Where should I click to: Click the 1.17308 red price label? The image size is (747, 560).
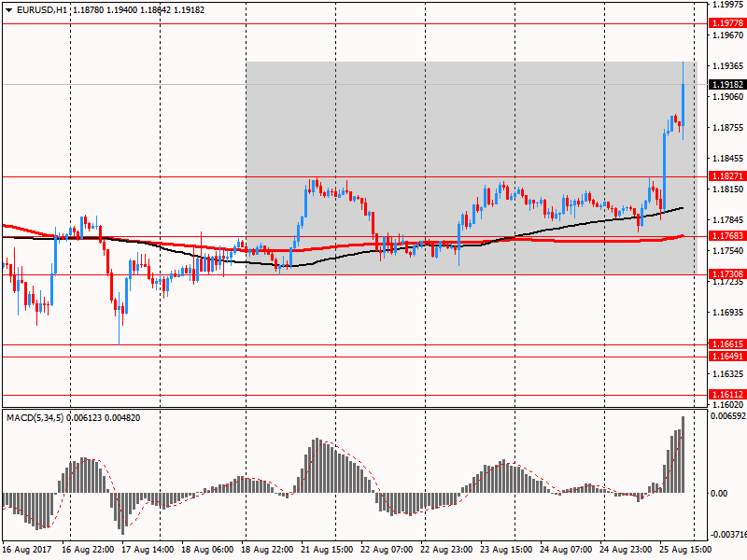point(727,273)
